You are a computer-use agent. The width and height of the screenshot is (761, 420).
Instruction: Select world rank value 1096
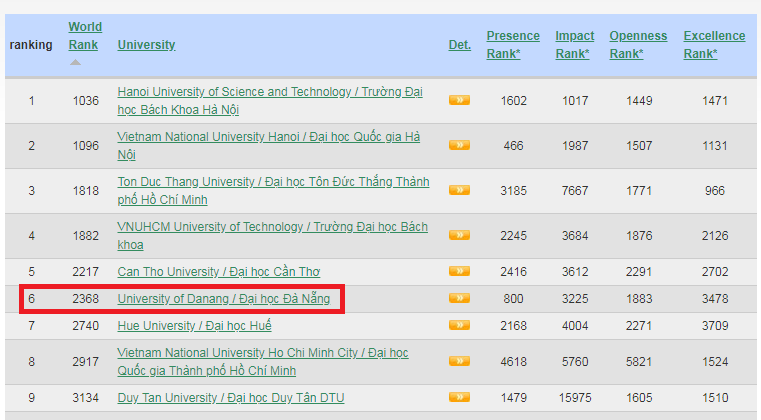click(x=85, y=146)
